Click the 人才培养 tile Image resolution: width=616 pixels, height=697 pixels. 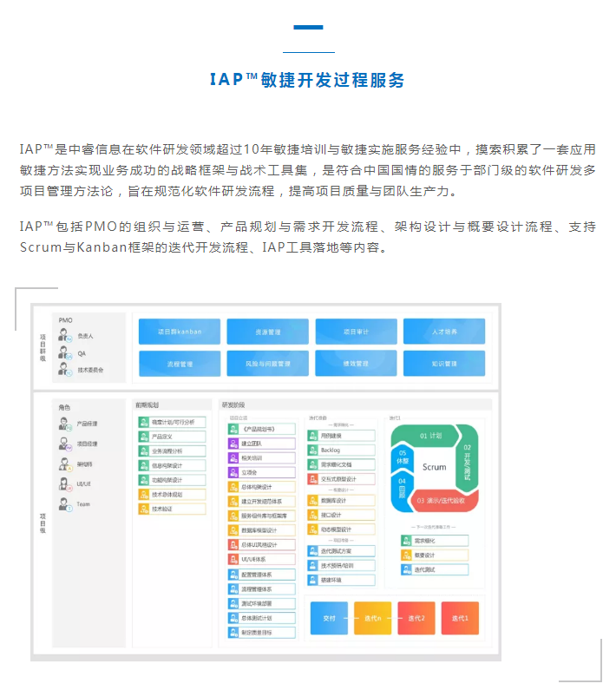pyautogui.click(x=444, y=332)
